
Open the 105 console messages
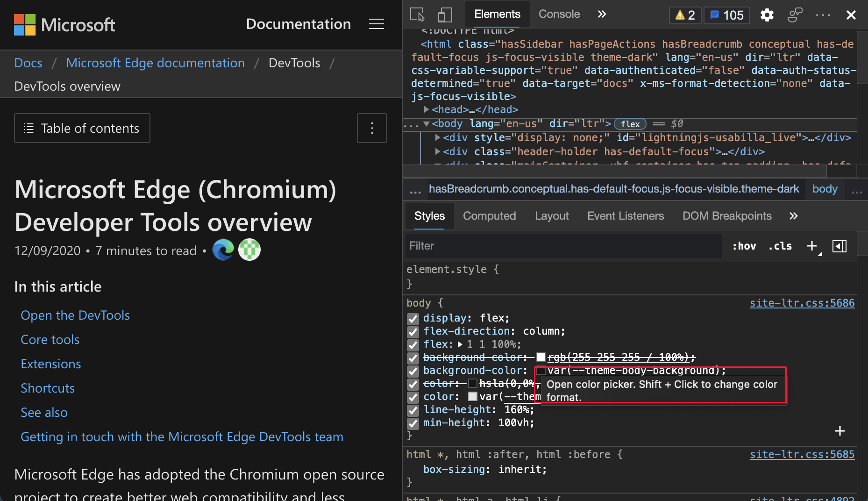pos(726,14)
